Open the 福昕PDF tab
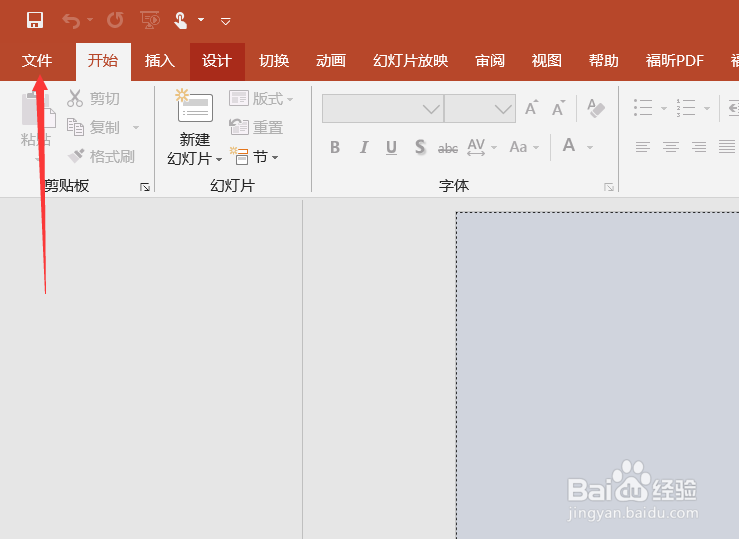The width and height of the screenshot is (739, 539). click(x=675, y=61)
